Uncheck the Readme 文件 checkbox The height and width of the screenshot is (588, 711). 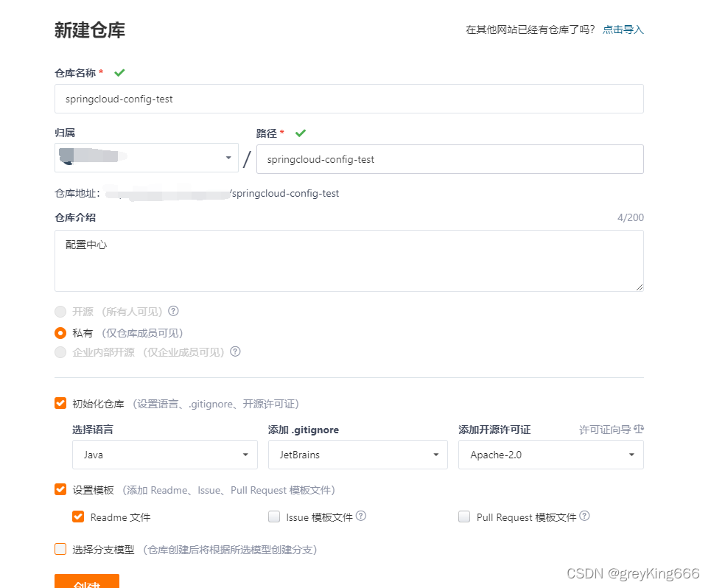point(78,517)
